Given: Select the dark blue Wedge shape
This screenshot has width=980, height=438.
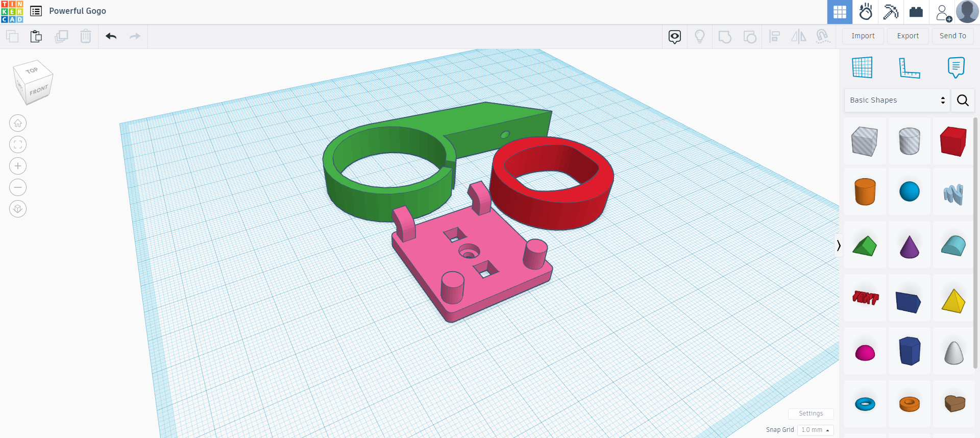Looking at the screenshot, I should (x=909, y=302).
